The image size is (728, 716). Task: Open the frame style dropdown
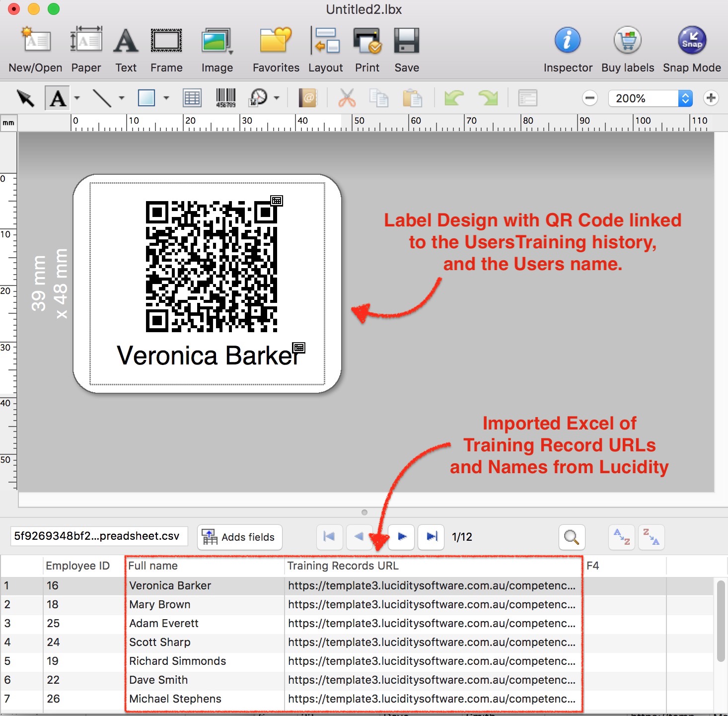pyautogui.click(x=165, y=98)
